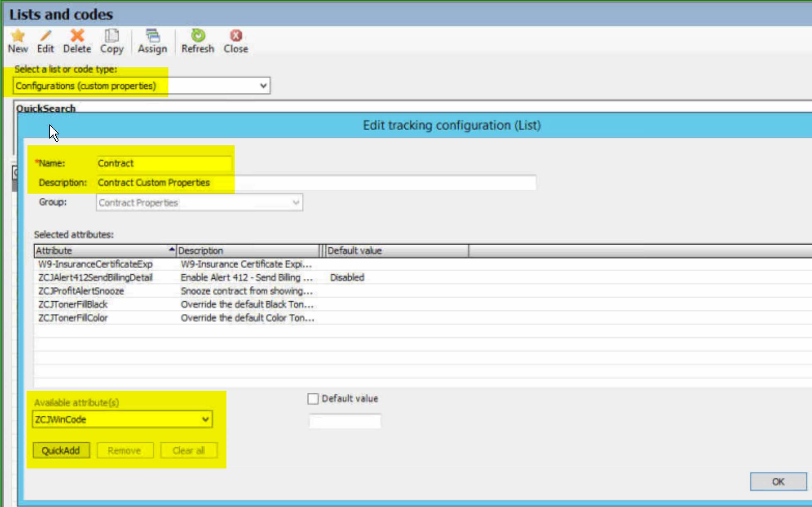This screenshot has width=812, height=507.
Task: Confirm the dialog with OK
Action: coord(778,482)
